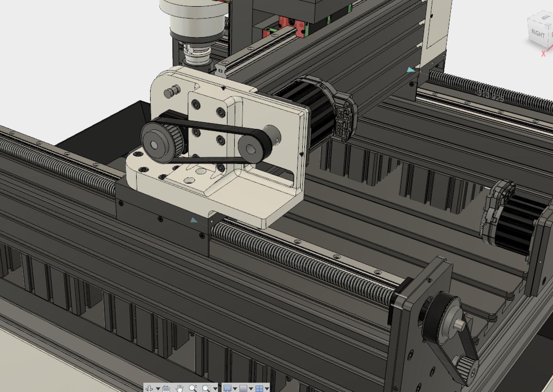Image resolution: width=553 pixels, height=392 pixels.
Task: Open Display Settings monitor icon
Action: (227, 388)
